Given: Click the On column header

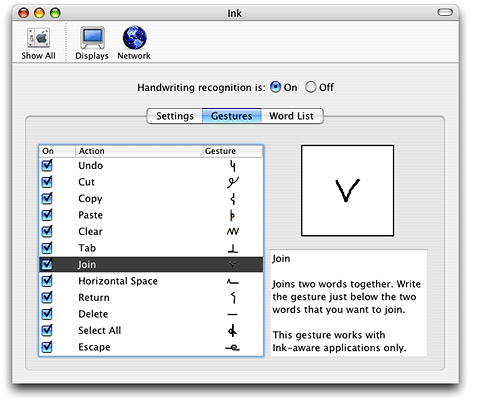Looking at the screenshot, I should (x=57, y=151).
